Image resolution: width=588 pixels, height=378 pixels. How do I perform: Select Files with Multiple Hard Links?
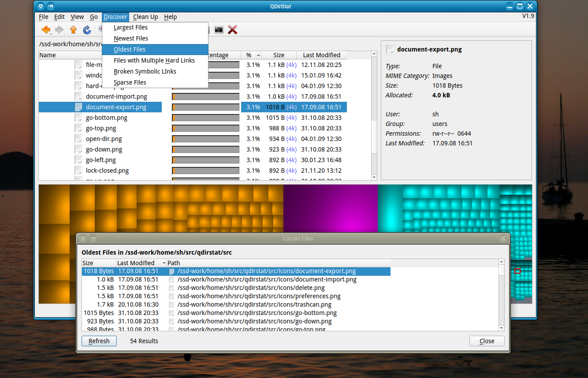tap(155, 60)
